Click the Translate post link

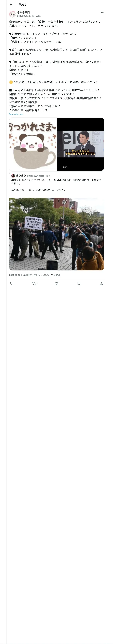pyautogui.click(x=16, y=114)
